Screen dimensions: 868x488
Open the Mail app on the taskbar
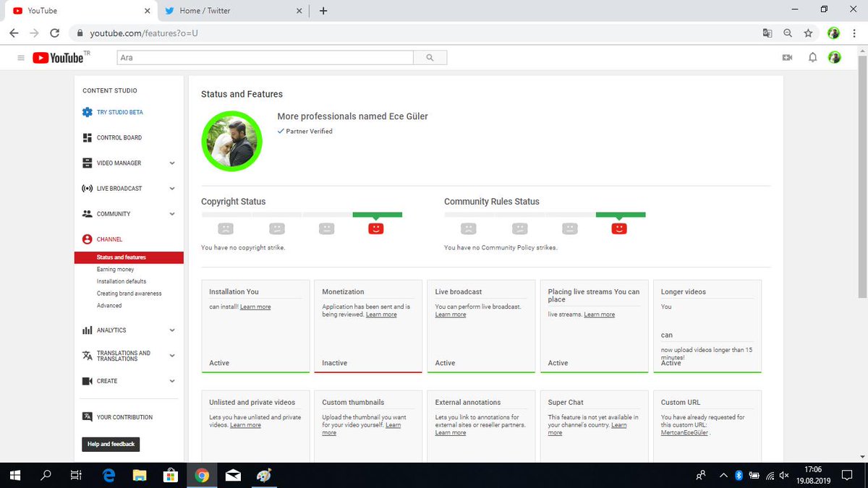[233, 475]
